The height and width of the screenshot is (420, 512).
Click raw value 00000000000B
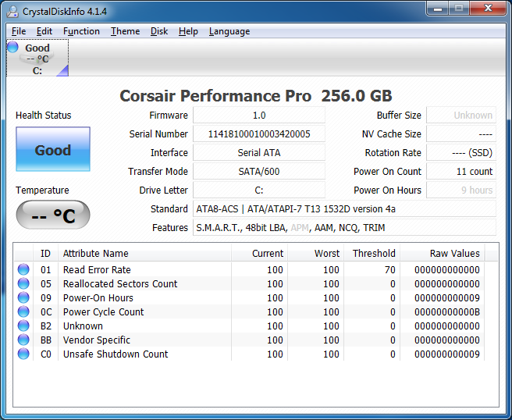(x=447, y=312)
